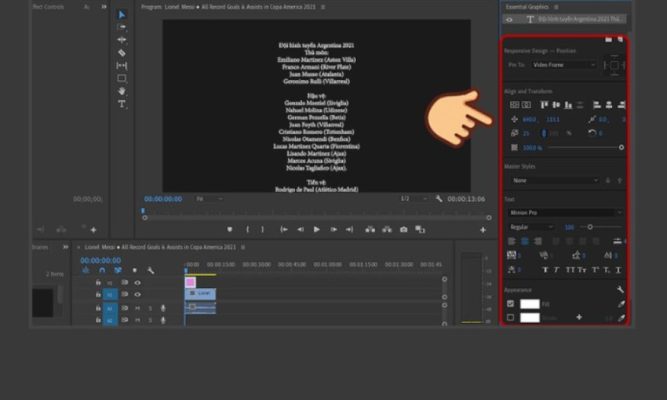This screenshot has height=400, width=667.
Task: Click the eyedropper next to Fill
Action: click(x=620, y=303)
